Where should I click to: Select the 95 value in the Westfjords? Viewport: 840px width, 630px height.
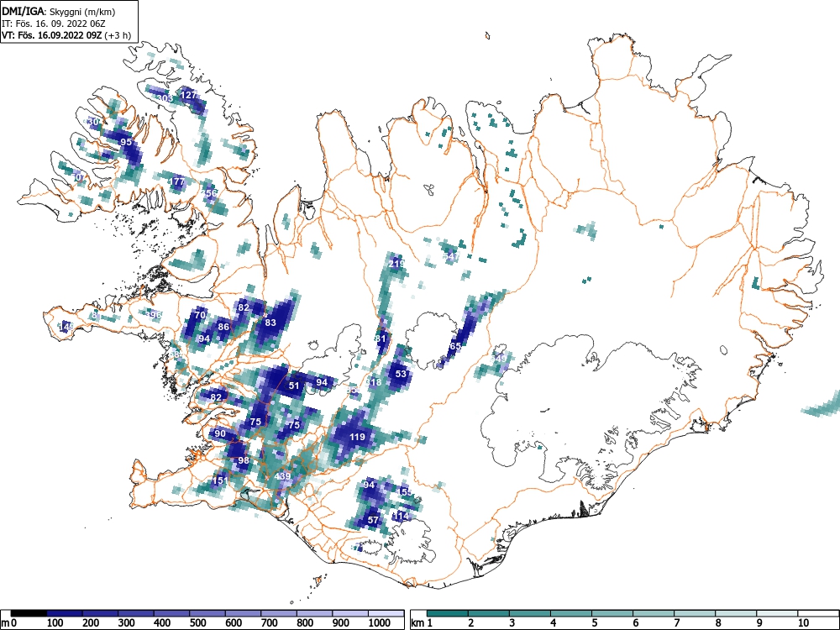point(126,142)
